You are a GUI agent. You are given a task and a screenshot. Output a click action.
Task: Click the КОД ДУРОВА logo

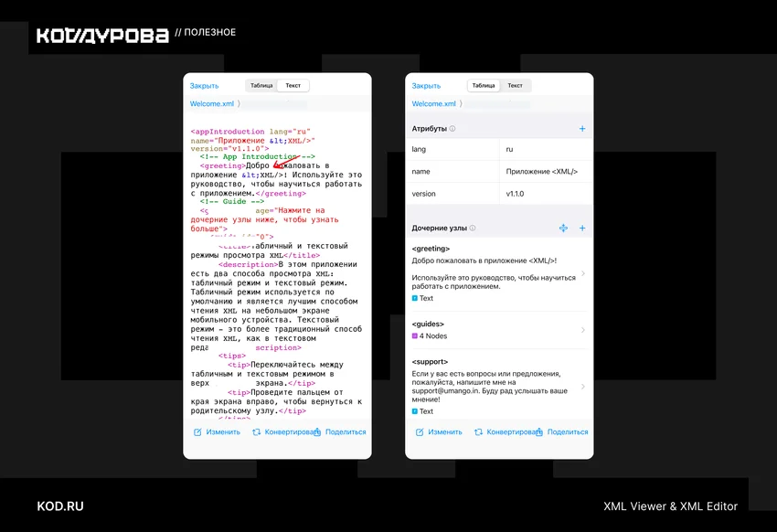pyautogui.click(x=102, y=37)
